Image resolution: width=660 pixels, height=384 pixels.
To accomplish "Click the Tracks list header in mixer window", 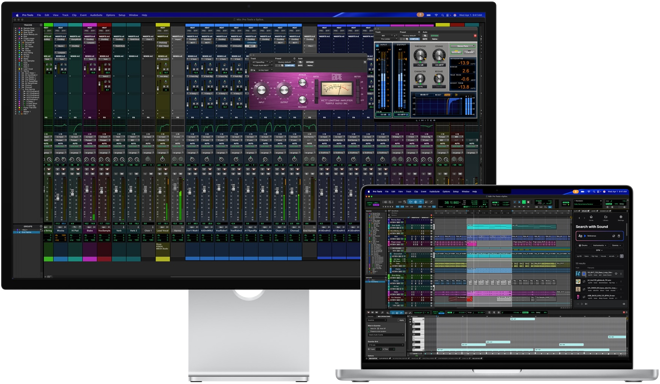I will 28,25.
